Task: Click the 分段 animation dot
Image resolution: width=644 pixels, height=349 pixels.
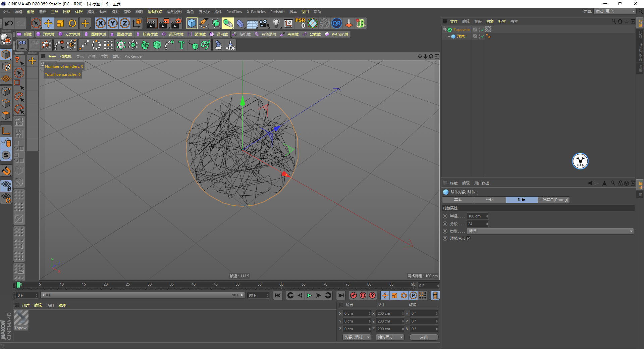Action: pyautogui.click(x=445, y=224)
